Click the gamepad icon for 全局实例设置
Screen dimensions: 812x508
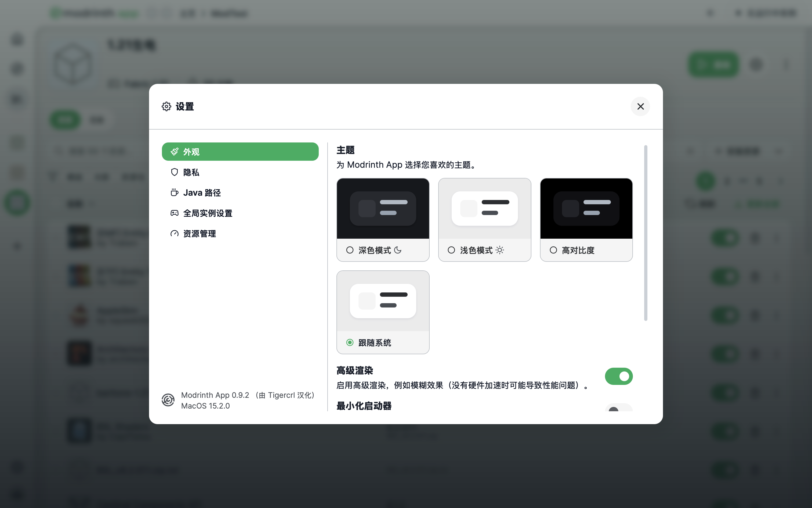pos(174,213)
